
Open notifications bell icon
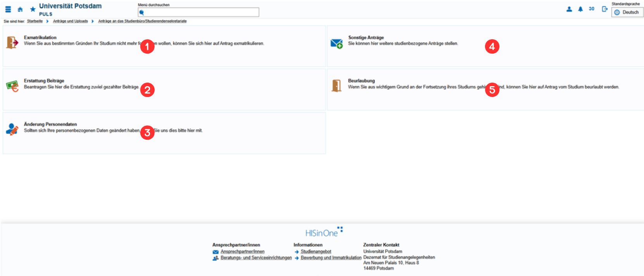[x=580, y=9]
